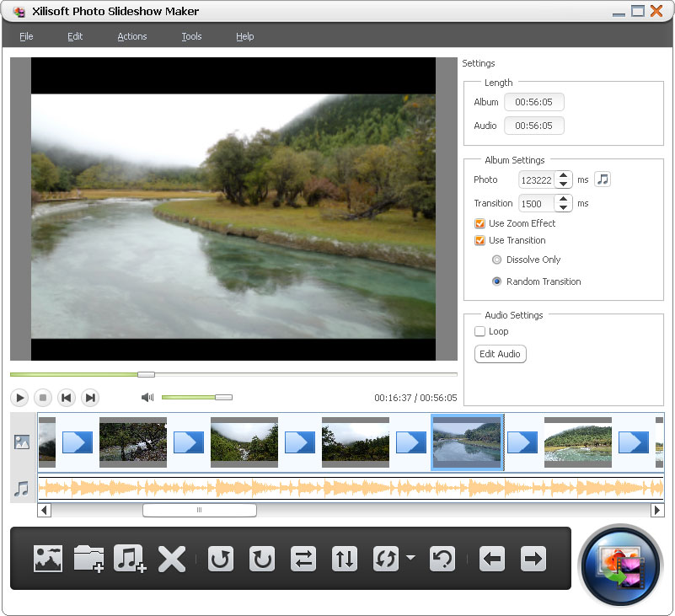Screen dimensions: 675x616
Task: Increase Photo duration with up stepper arrow
Action: click(x=564, y=175)
